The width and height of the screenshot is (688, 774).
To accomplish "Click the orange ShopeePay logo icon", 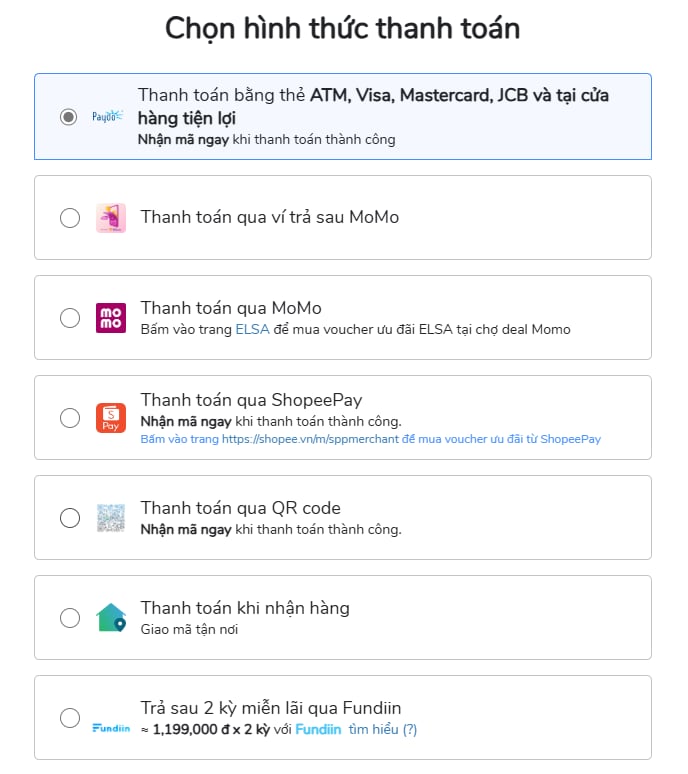I will 111,418.
